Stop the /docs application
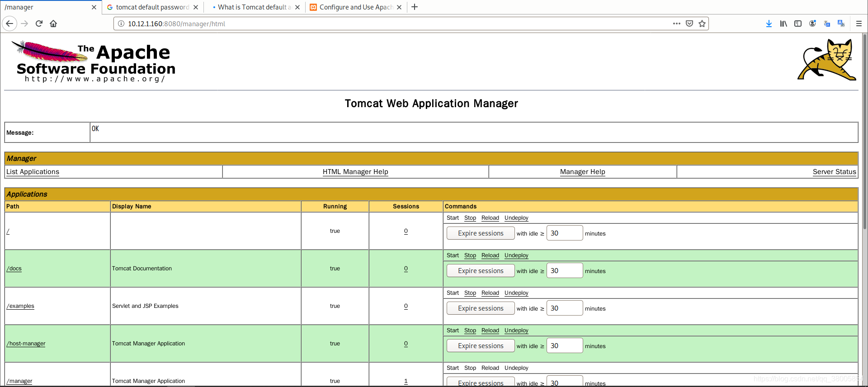The image size is (868, 387). click(x=470, y=255)
